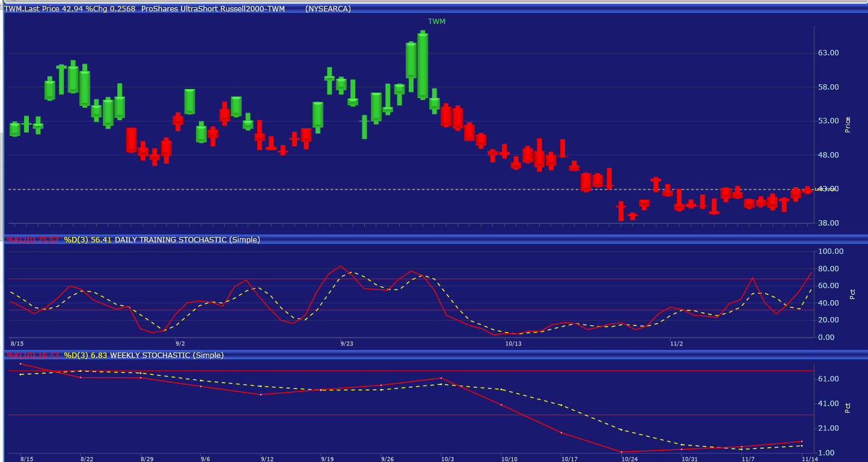
Task: Click the tallest green candle under the TWM label
Action: [423, 65]
